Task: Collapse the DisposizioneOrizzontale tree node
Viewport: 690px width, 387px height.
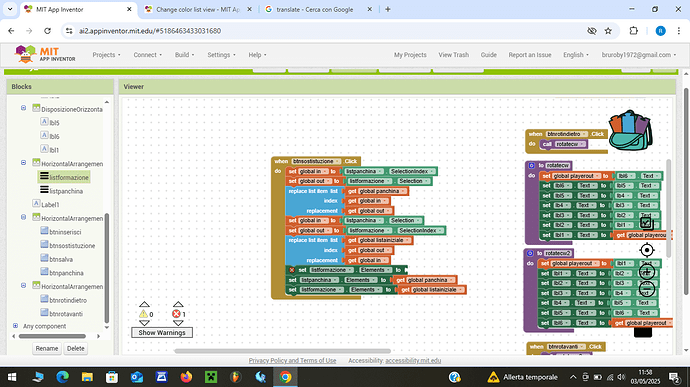Action: 23,108
